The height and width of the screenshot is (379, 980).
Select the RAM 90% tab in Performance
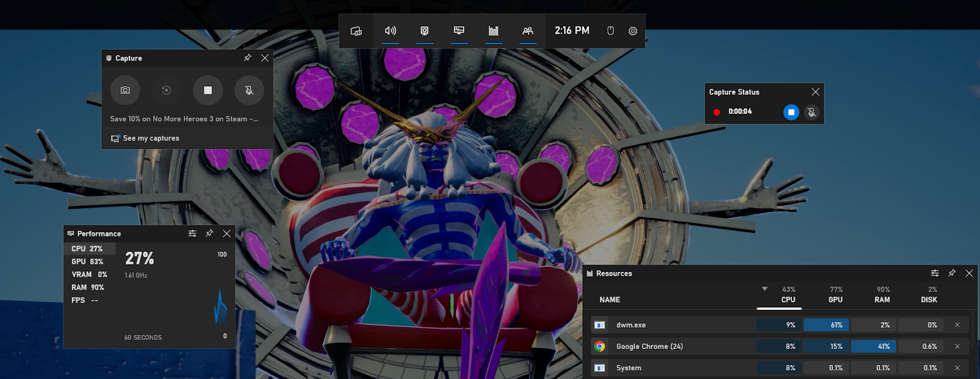(x=89, y=287)
